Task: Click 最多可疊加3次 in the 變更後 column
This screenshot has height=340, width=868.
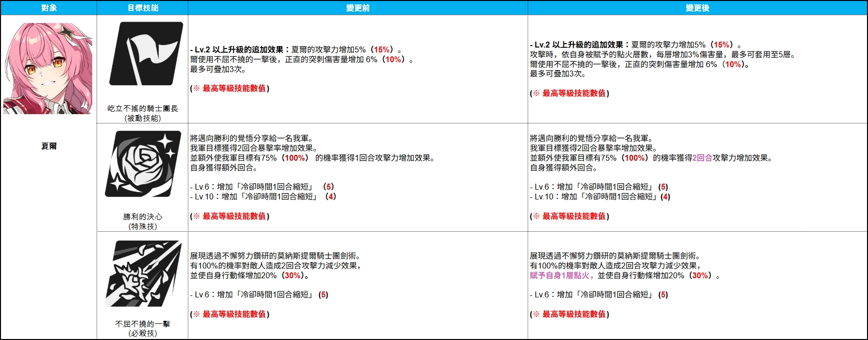Action: tap(558, 73)
